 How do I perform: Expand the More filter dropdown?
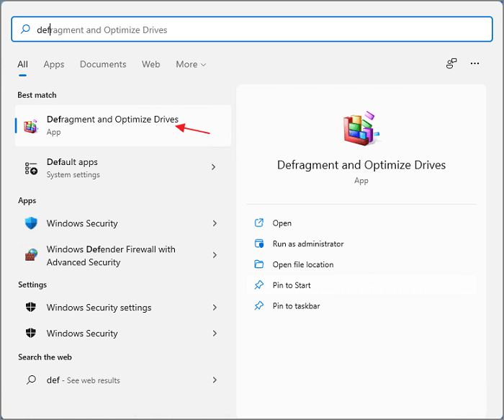[x=191, y=64]
